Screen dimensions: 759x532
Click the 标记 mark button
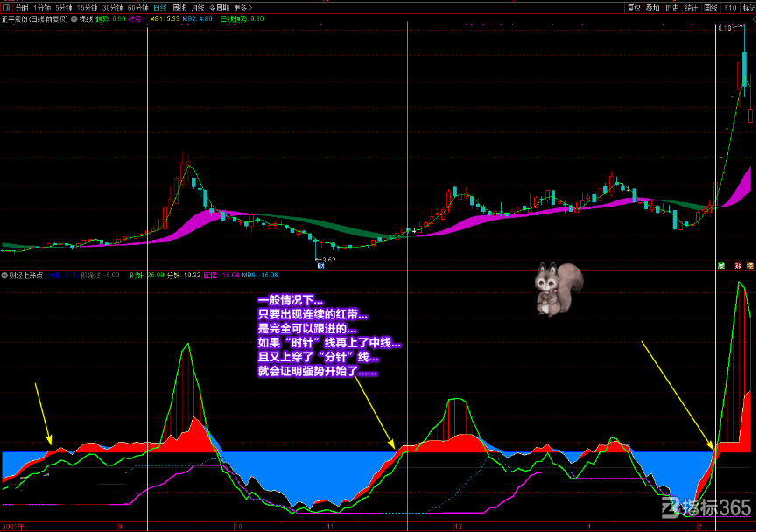[749, 8]
